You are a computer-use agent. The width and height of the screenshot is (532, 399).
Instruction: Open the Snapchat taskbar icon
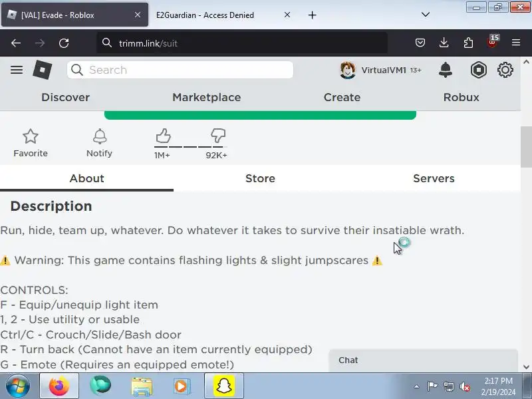[224, 386]
